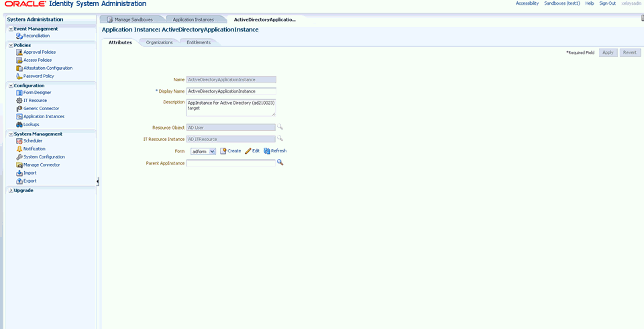The image size is (644, 329).
Task: Click the Edit form pencil icon
Action: tap(248, 151)
